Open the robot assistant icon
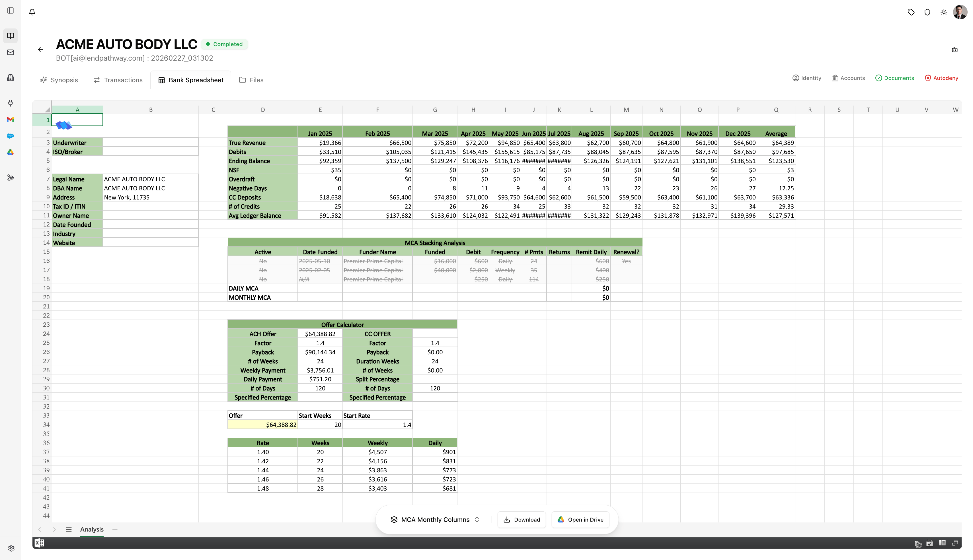The height and width of the screenshot is (560, 973). (954, 49)
